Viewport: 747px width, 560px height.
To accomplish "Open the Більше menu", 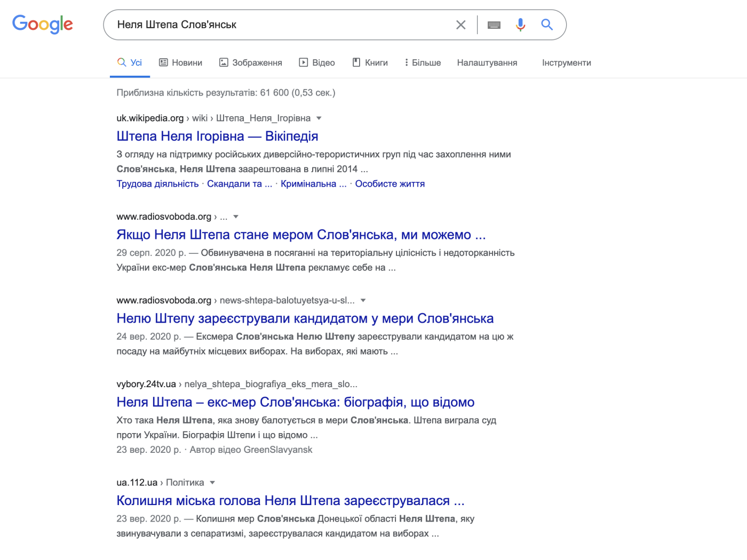I will (x=423, y=62).
